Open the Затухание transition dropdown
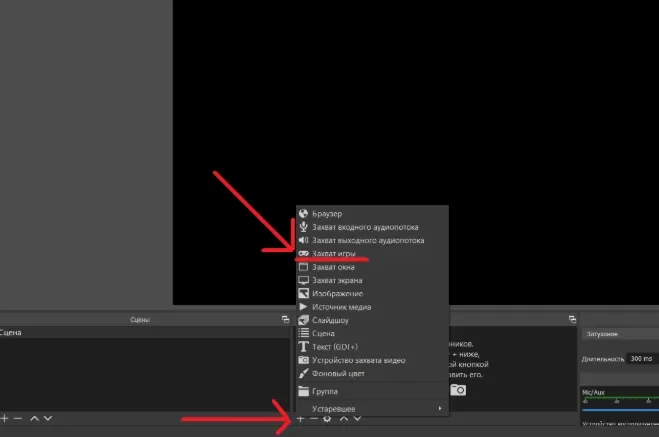This screenshot has height=437, width=659. click(x=620, y=334)
